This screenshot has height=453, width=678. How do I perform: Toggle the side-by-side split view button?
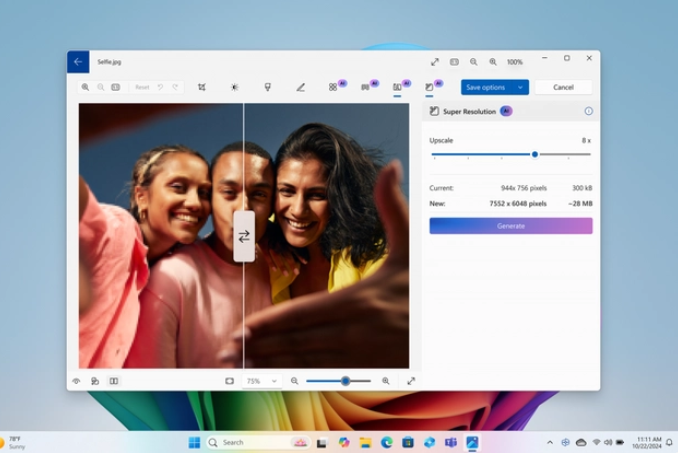(x=114, y=381)
